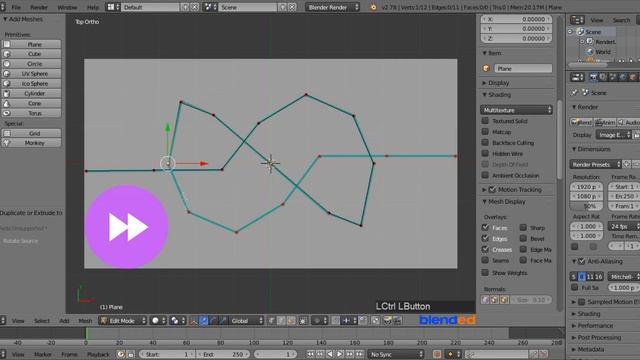Open the Help menu

(x=93, y=7)
